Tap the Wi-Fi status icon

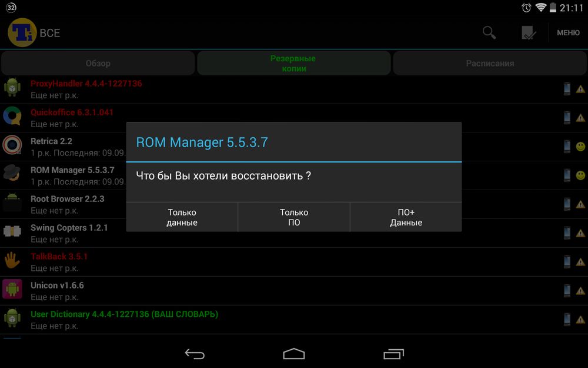click(540, 8)
